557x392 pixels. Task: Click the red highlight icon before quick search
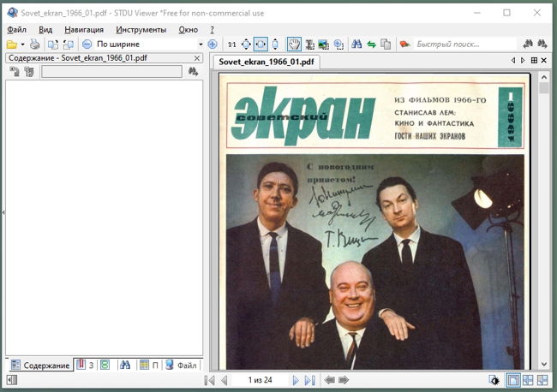click(404, 45)
